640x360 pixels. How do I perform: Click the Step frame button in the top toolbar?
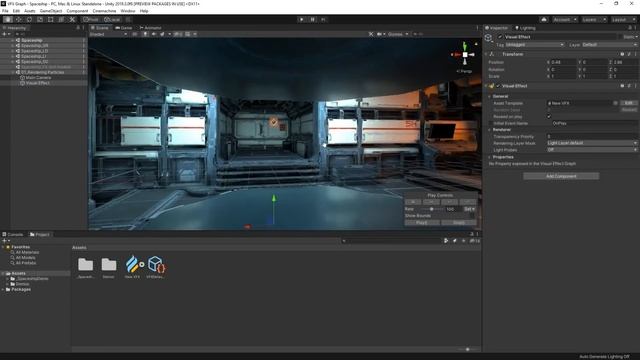pos(323,19)
